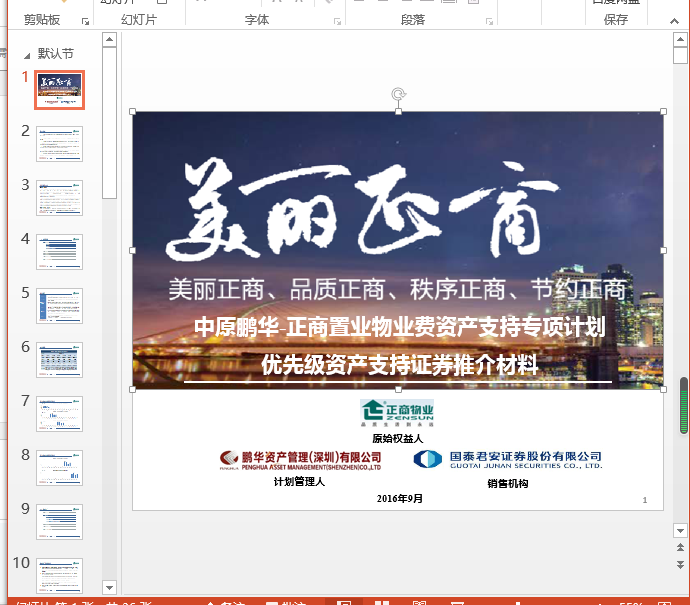This screenshot has width=690, height=605.
Task: Select the 鹏华资产管理(深圳)有限公司 logo
Action: (x=300, y=461)
